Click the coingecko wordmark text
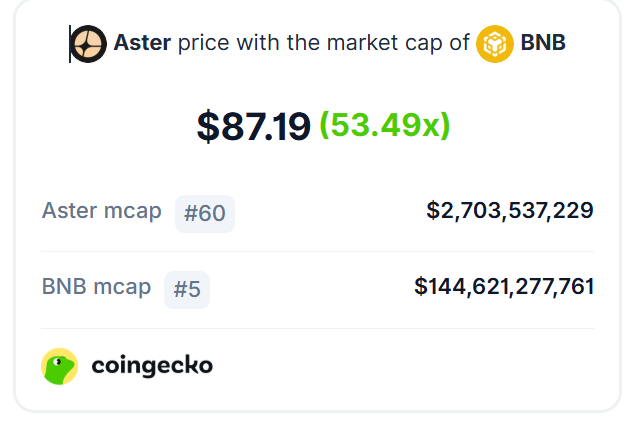 click(x=152, y=366)
